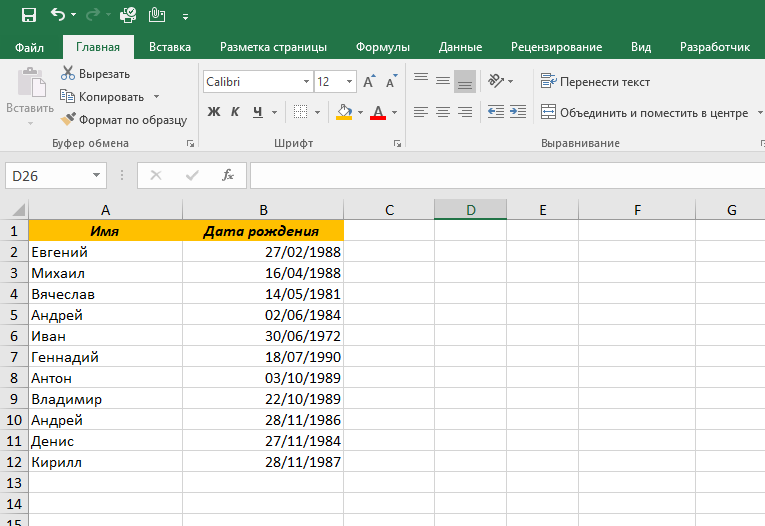
Task: Toggle bold Ж formatting
Action: [x=214, y=112]
